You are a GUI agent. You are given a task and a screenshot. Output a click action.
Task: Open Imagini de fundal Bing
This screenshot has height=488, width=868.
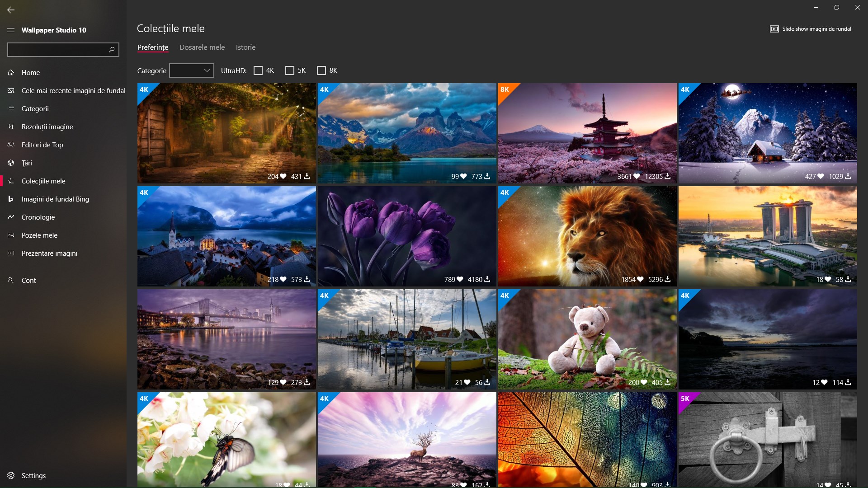[x=55, y=199]
